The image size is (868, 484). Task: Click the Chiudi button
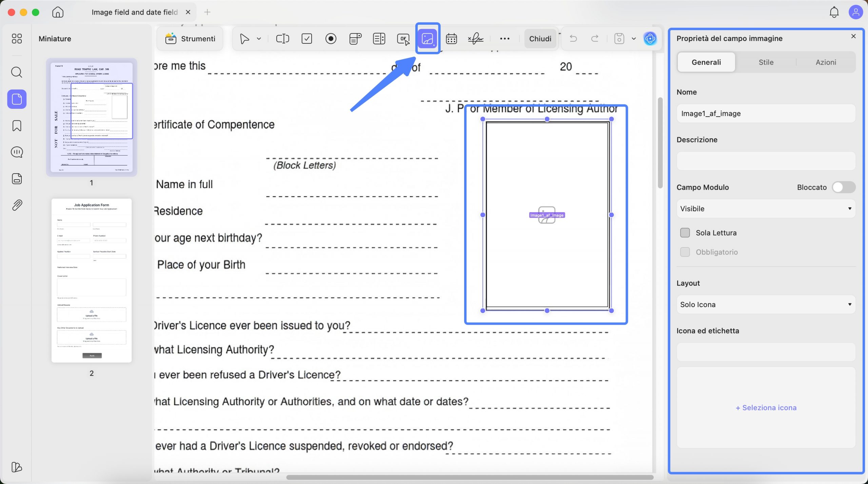540,39
